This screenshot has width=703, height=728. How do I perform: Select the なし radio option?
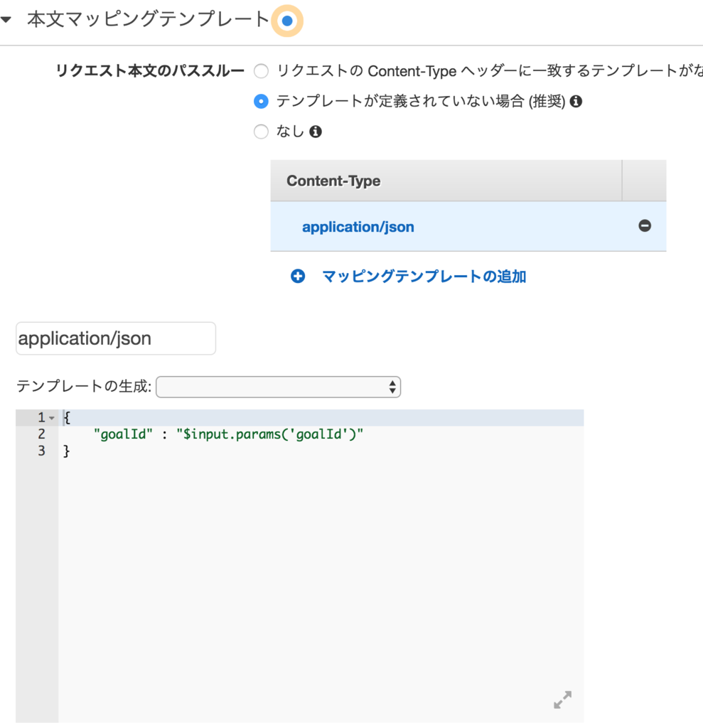261,132
